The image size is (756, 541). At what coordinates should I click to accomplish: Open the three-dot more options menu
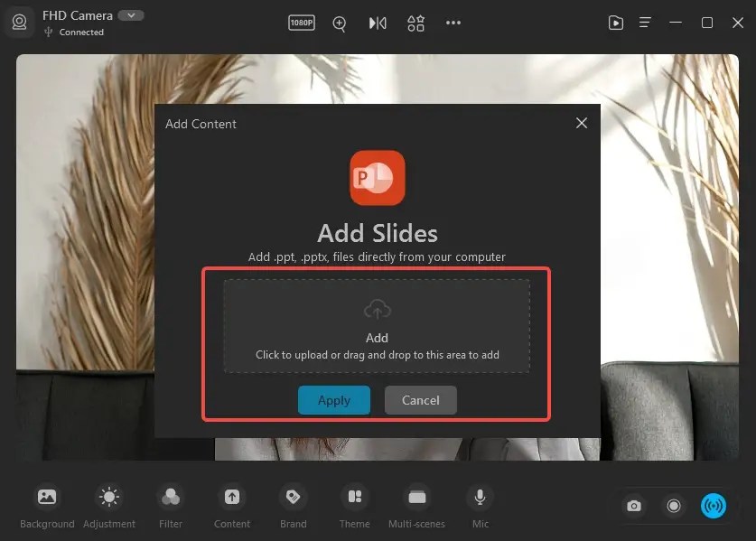point(453,23)
